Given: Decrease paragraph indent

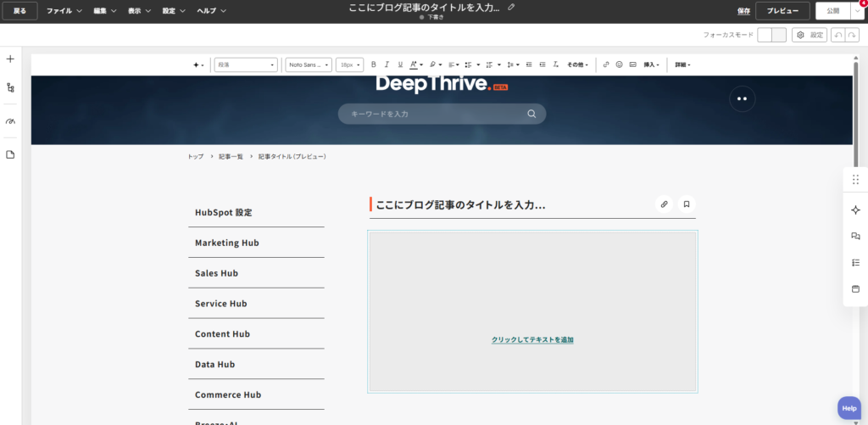Looking at the screenshot, I should tap(529, 64).
